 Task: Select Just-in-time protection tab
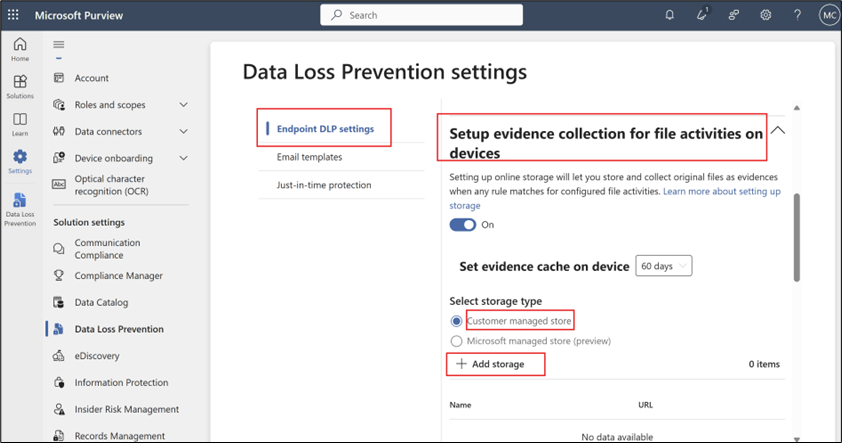pos(324,185)
